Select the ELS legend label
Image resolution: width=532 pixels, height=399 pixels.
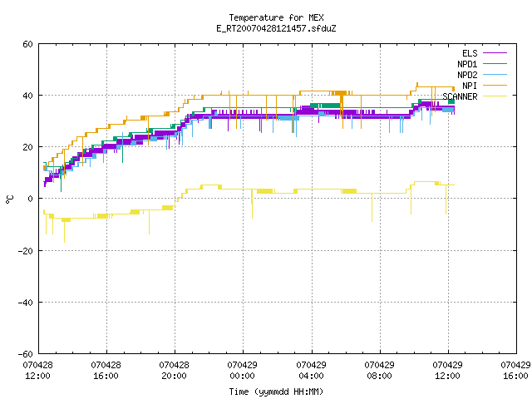(470, 53)
